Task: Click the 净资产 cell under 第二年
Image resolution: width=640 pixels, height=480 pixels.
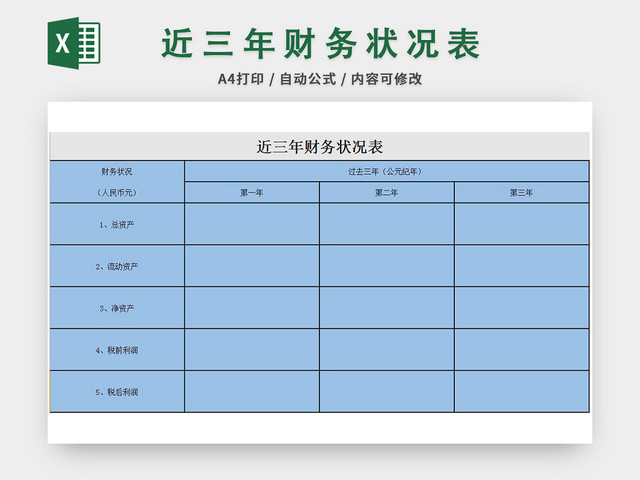Action: coord(387,308)
